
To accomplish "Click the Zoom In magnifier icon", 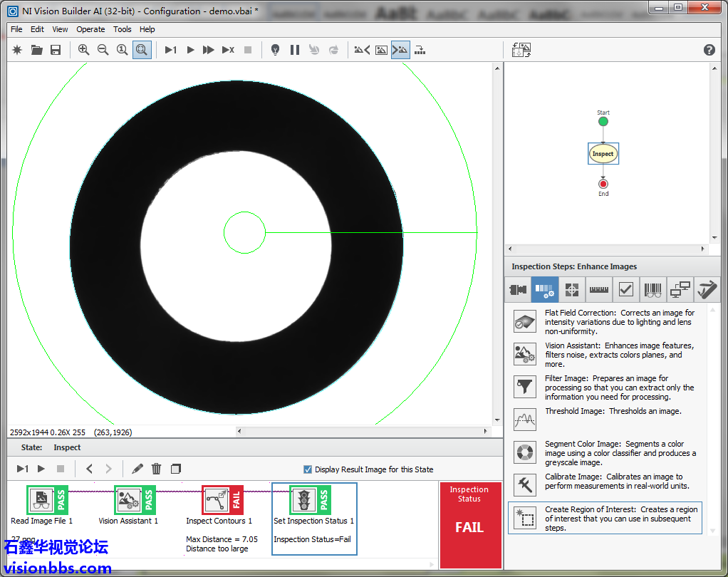I will [84, 50].
